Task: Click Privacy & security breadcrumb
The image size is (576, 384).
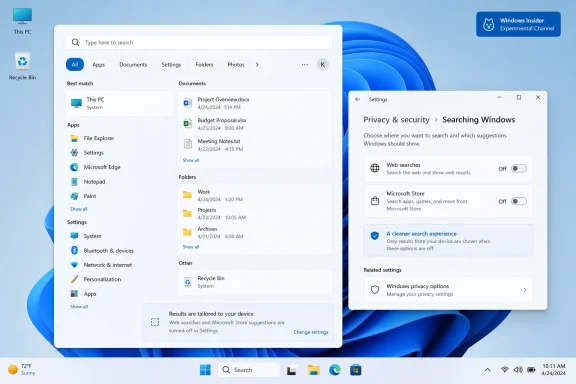Action: pos(396,120)
